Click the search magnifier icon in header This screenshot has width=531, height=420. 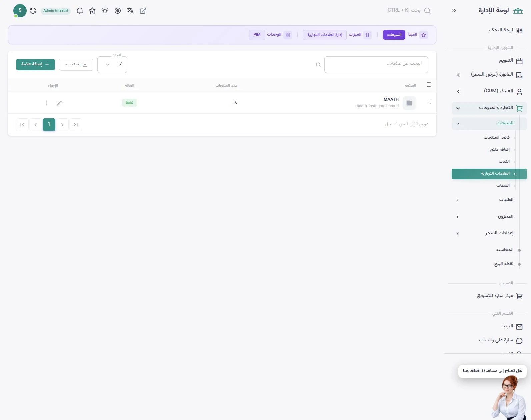(x=427, y=11)
